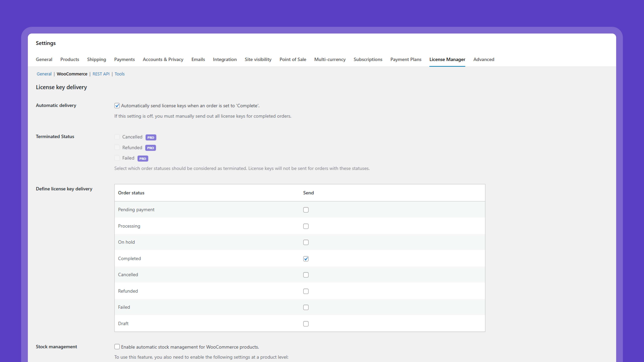Open the Payments settings tab
The height and width of the screenshot is (362, 644).
point(124,59)
